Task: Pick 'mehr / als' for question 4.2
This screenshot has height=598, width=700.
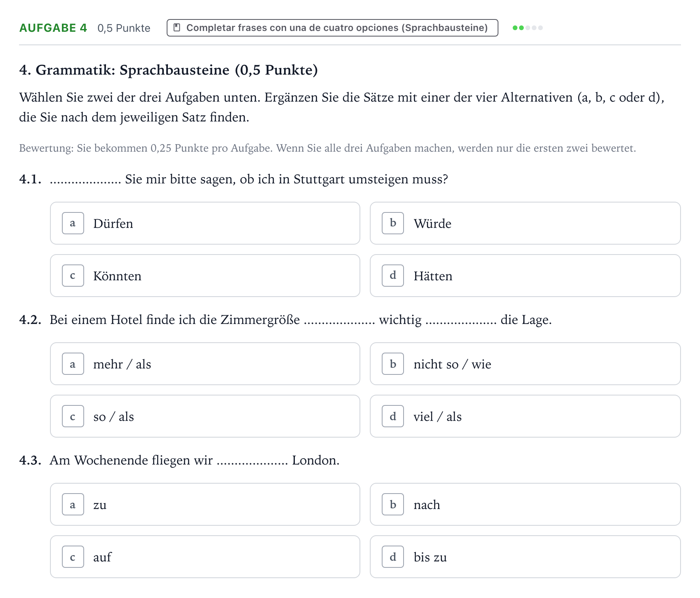Action: [x=205, y=364]
